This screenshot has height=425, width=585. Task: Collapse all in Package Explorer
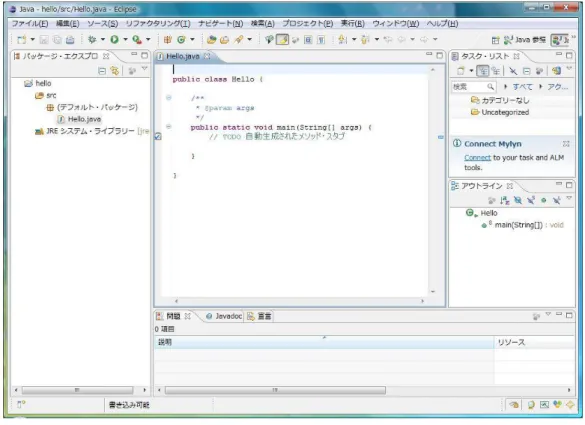(x=102, y=71)
